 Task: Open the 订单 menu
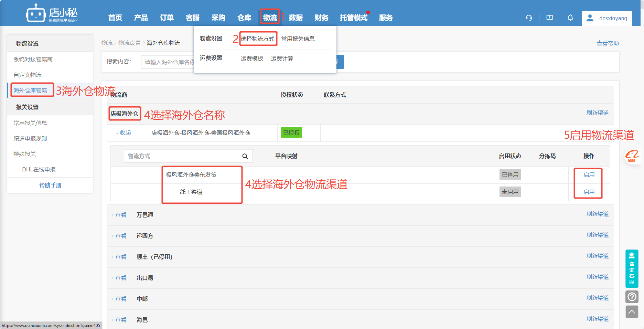(167, 18)
